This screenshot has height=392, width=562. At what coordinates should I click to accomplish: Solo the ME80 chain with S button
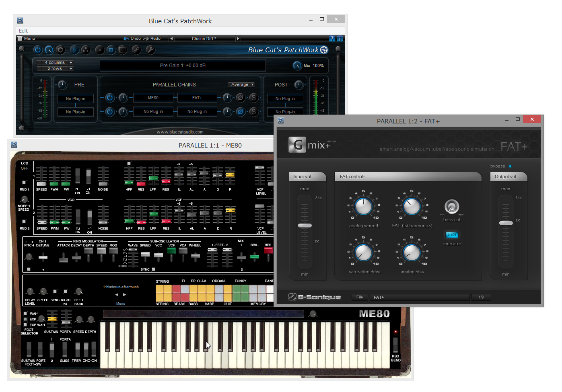point(253,98)
